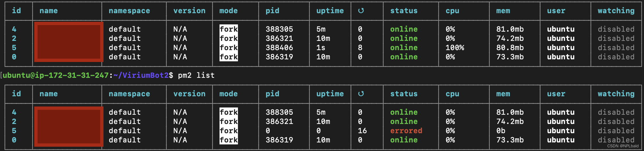Click the "mem" header in the second table

pos(503,94)
